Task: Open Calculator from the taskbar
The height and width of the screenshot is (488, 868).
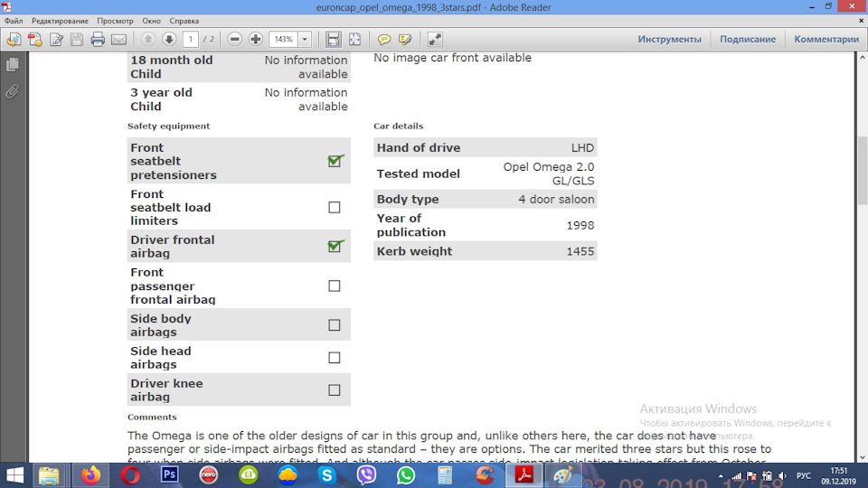Action: coord(445,475)
